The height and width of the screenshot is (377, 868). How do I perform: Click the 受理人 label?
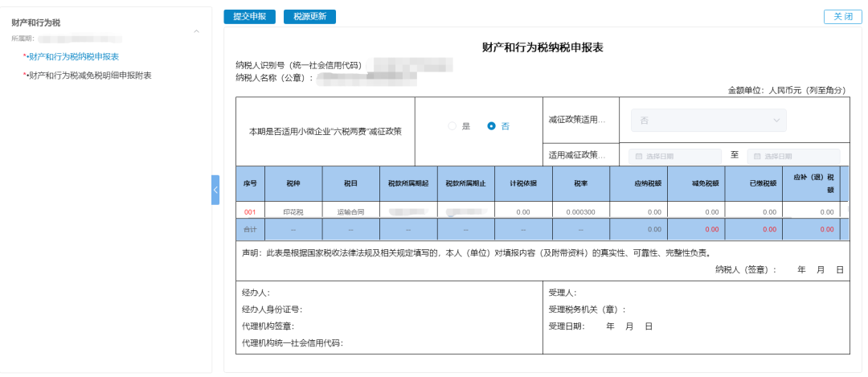pos(563,293)
